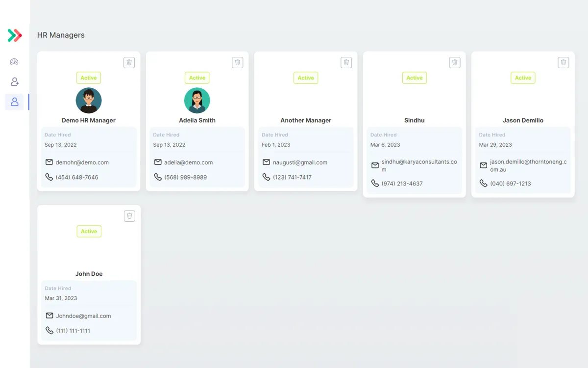Click Demo HR Manager avatar picture

click(x=89, y=101)
